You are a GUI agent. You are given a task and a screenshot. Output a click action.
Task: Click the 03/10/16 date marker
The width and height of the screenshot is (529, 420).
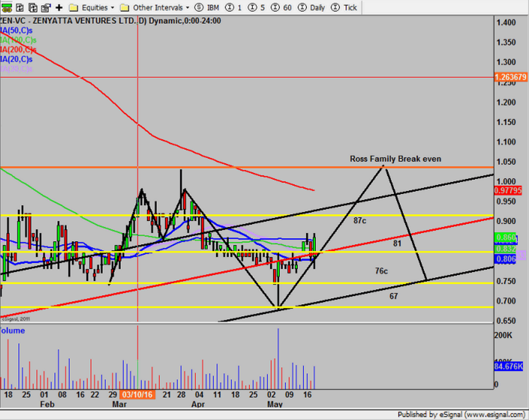pos(137,394)
